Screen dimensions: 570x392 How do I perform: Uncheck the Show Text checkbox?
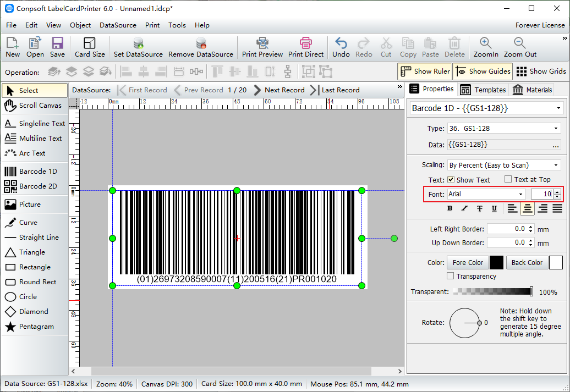[x=451, y=179]
